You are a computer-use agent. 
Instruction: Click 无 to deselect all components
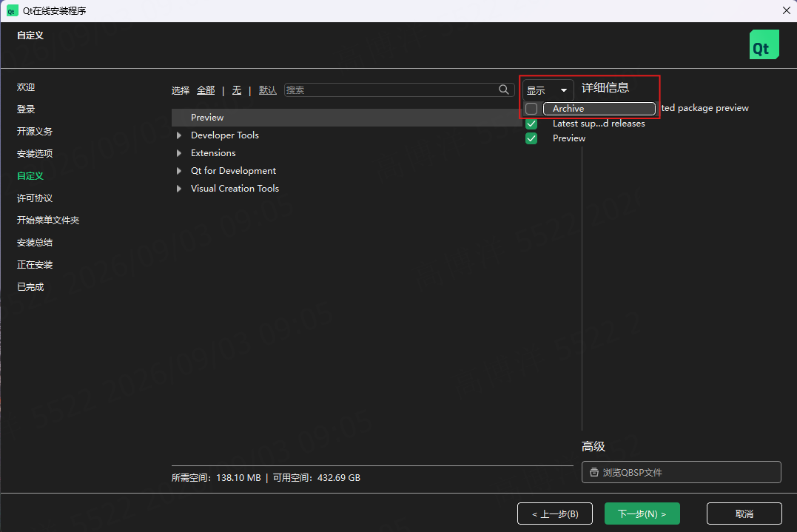(x=236, y=90)
